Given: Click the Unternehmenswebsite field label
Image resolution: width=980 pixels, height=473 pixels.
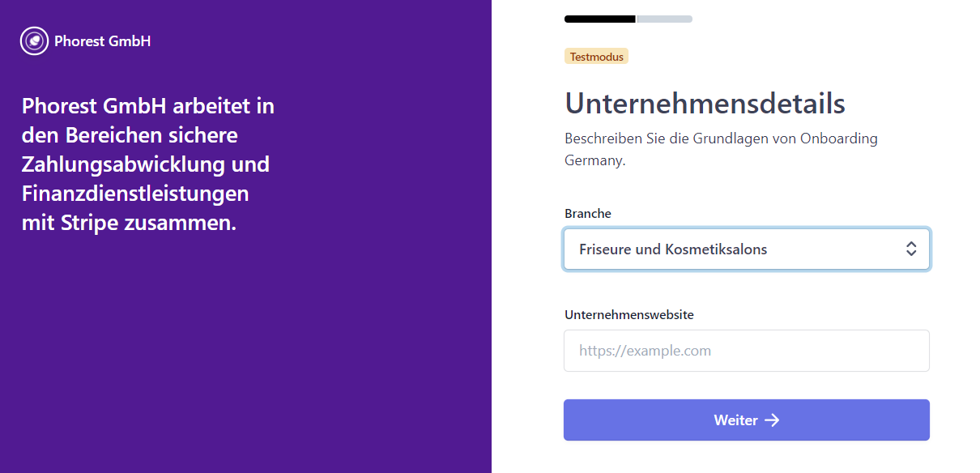Looking at the screenshot, I should pyautogui.click(x=629, y=315).
